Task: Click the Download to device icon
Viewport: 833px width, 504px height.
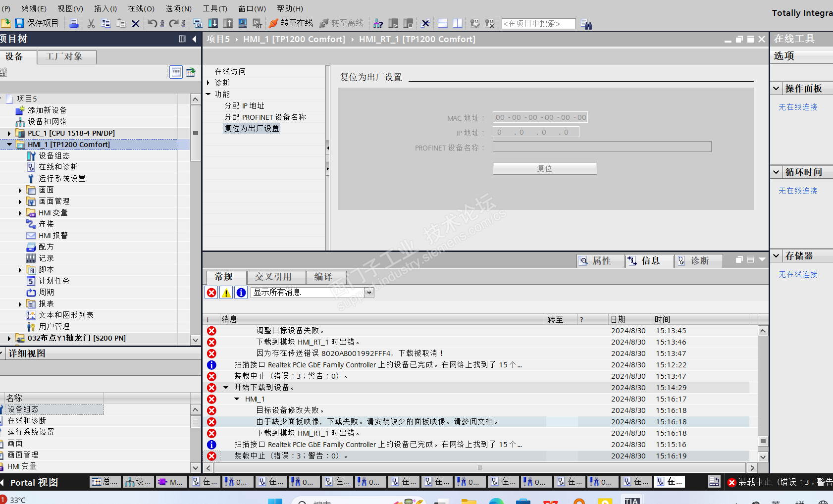Action: pos(213,23)
